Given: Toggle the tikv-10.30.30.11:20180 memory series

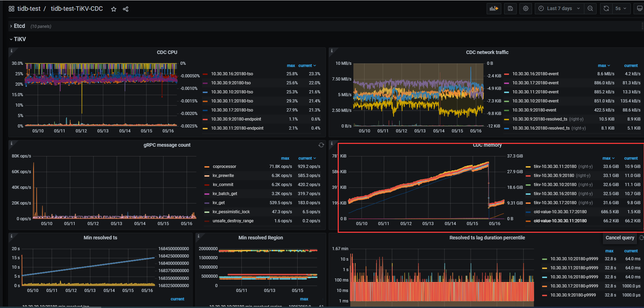Looking at the screenshot, I should coord(555,167).
